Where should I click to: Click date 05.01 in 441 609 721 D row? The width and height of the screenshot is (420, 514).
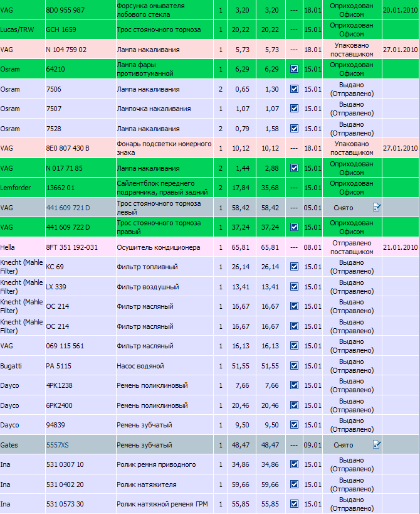click(313, 208)
